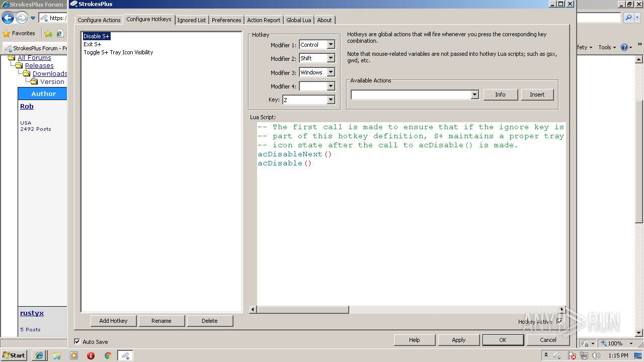Click Apply button
The height and width of the screenshot is (362, 644).
(458, 340)
